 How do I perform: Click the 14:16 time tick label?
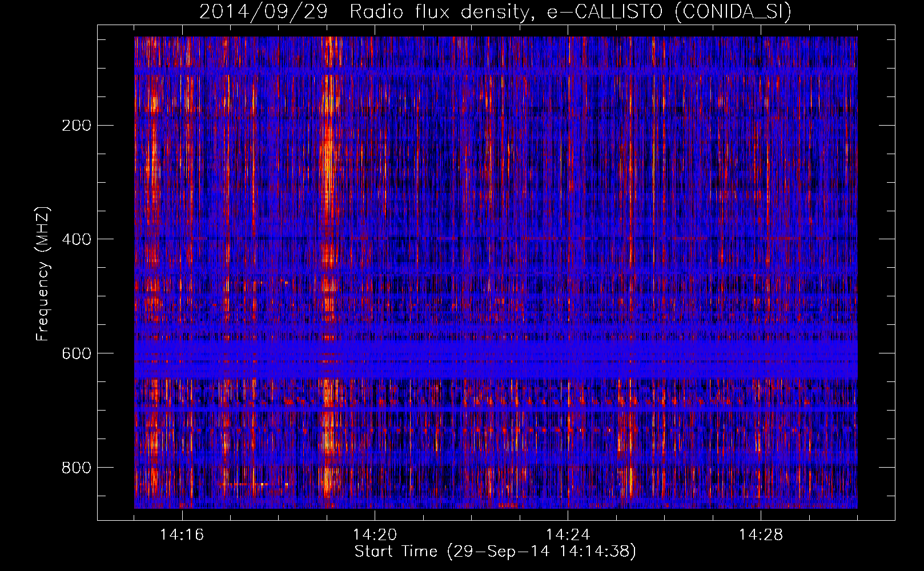[182, 535]
